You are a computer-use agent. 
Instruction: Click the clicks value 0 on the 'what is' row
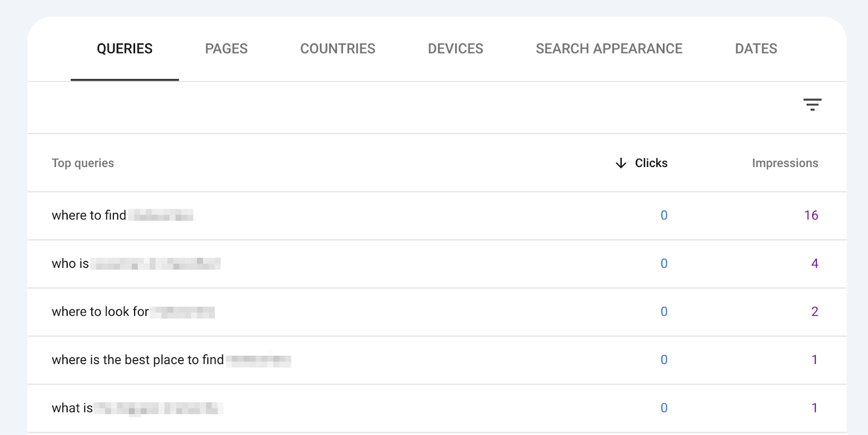pos(663,407)
